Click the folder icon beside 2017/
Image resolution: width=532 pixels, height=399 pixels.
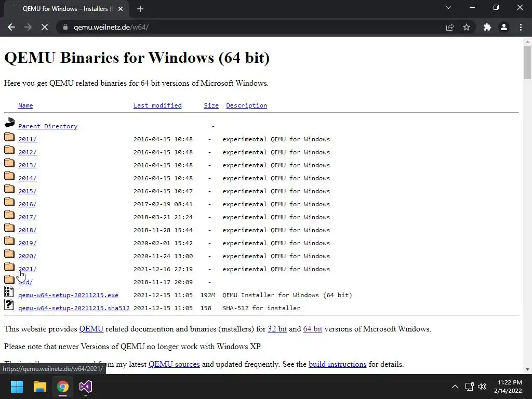[9, 215]
